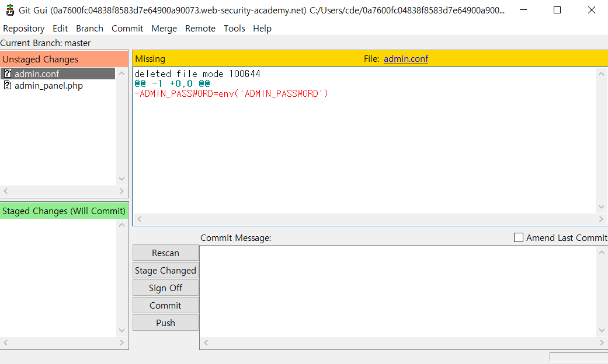This screenshot has height=364, width=608.
Task: Click the right arrow of Commit Message horizontal scrollbar
Action: (602, 342)
